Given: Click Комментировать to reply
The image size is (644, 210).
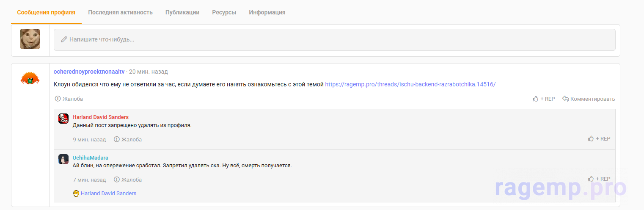Looking at the screenshot, I should pos(589,99).
